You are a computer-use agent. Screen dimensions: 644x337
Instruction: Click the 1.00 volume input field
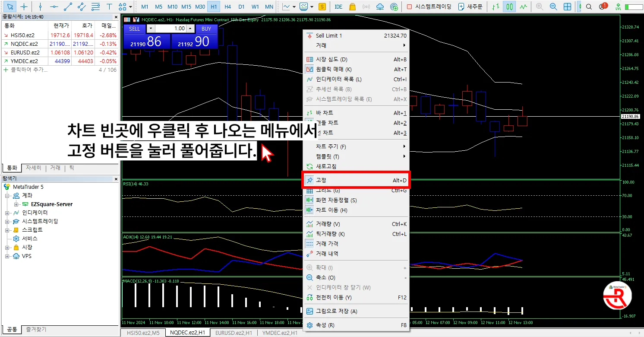tap(170, 29)
